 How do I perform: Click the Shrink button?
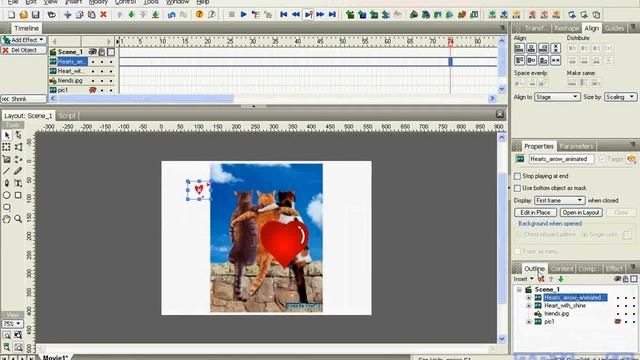click(24, 99)
